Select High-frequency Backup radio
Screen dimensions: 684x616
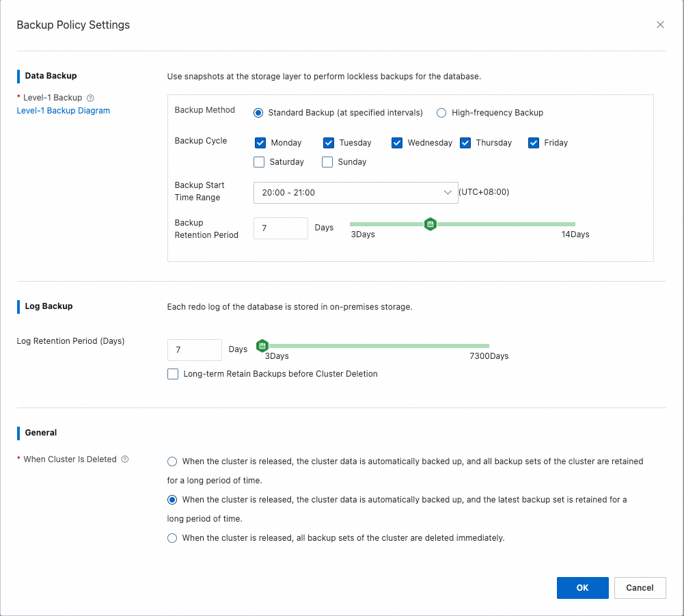click(441, 113)
